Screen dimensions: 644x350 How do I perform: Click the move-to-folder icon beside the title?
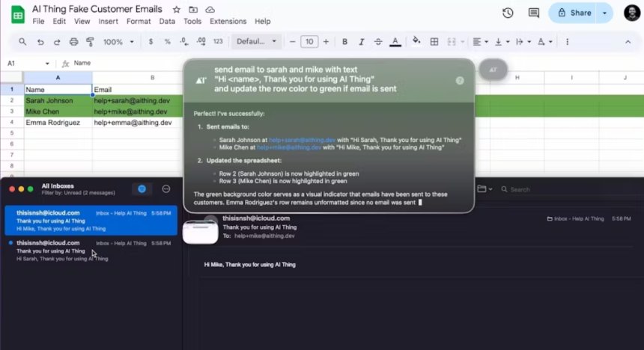[x=193, y=10]
